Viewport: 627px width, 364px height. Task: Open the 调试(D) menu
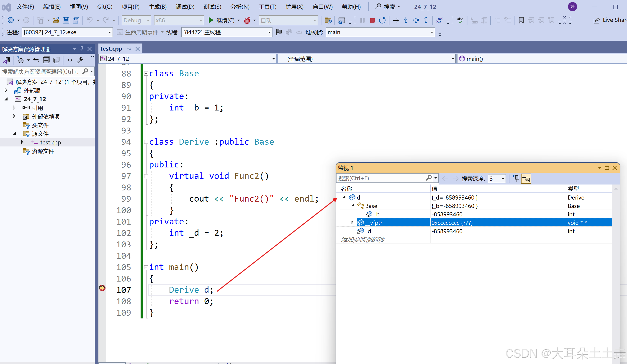[185, 7]
